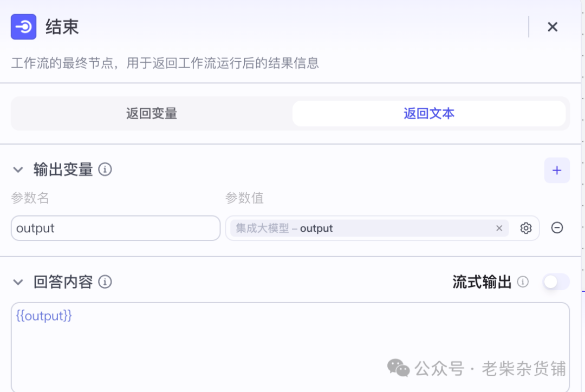585x392 pixels.
Task: Open the 集成大模型 – output value selector
Action: pos(357,228)
